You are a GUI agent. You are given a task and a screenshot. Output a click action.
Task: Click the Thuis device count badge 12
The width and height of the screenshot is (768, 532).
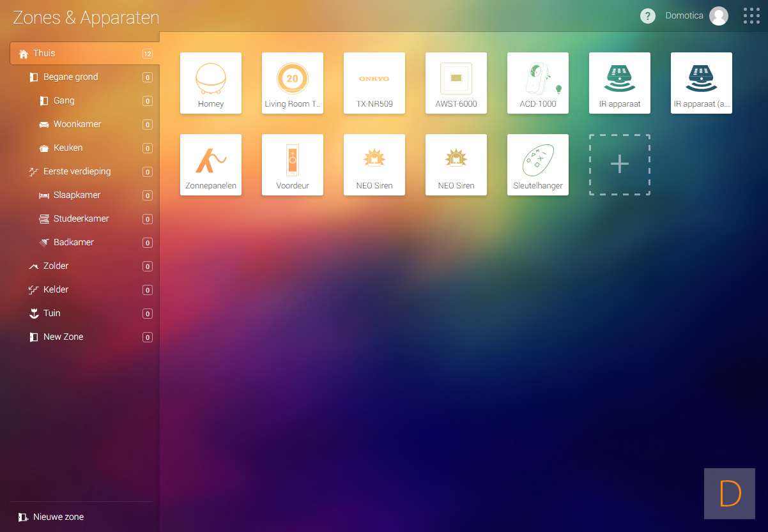(x=148, y=54)
